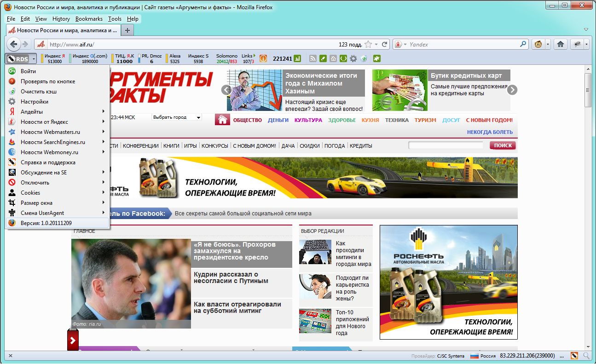Click the search magnifier in Yandex box
The width and height of the screenshot is (596, 364).
[x=523, y=44]
